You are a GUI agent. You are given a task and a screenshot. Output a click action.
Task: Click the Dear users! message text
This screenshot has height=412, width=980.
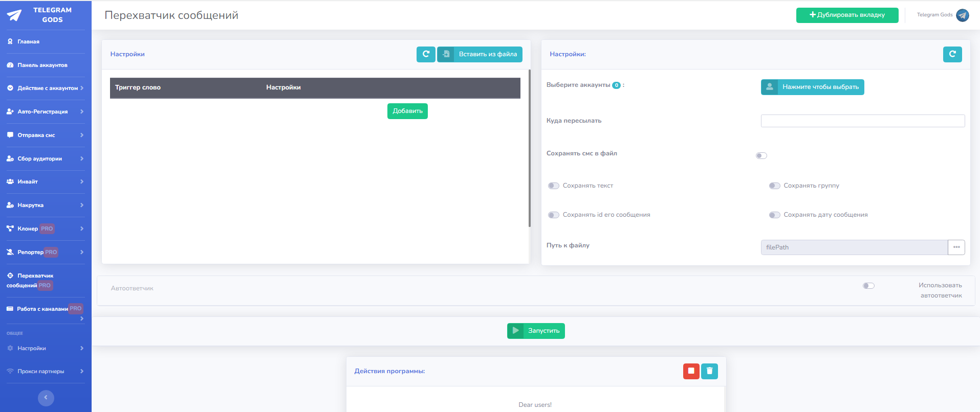click(x=535, y=405)
